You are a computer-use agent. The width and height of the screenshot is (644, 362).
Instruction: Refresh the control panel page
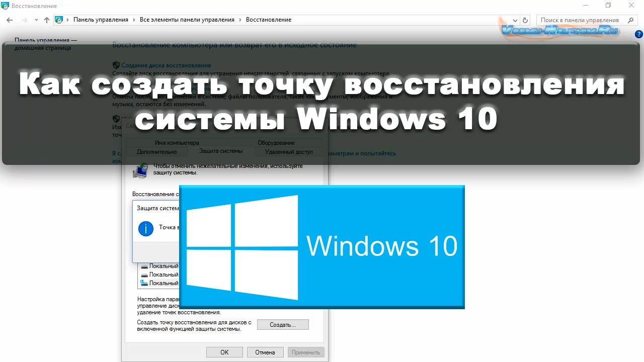pyautogui.click(x=526, y=20)
